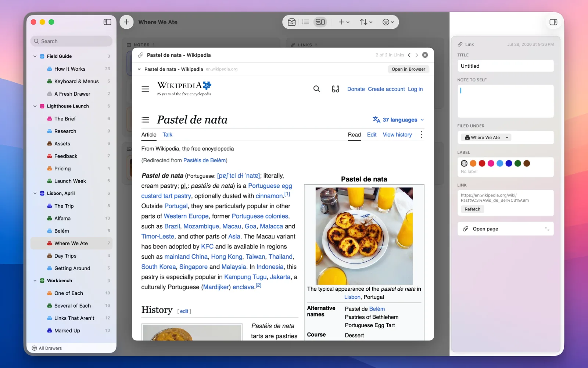588x368 pixels.
Task: Select the Pricing drawer icon
Action: click(x=50, y=169)
